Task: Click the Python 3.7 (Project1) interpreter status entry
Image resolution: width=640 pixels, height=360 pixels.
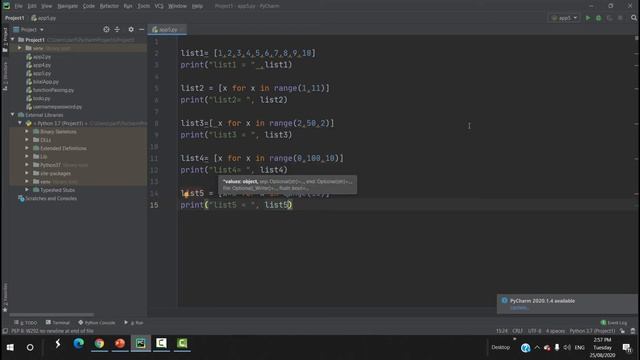Action: (592, 331)
